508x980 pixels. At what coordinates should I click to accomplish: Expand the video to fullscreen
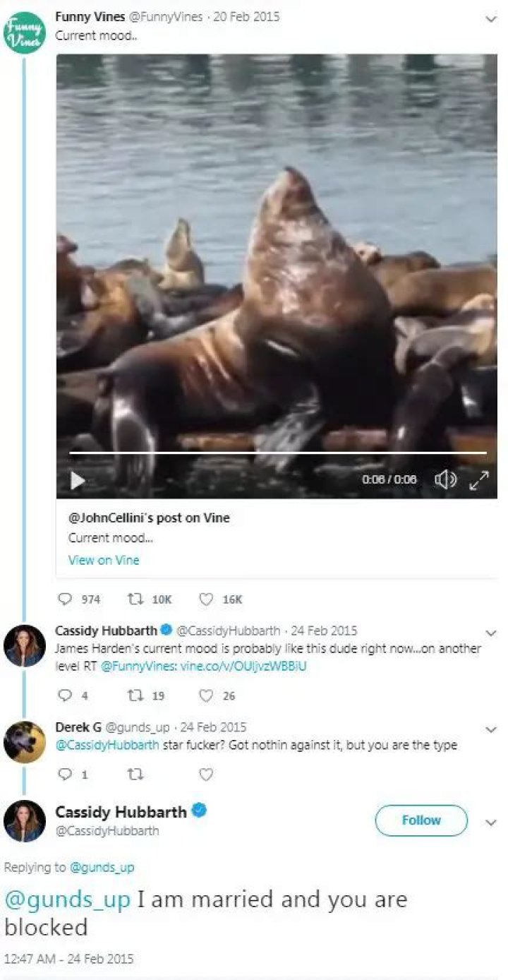coord(479,480)
